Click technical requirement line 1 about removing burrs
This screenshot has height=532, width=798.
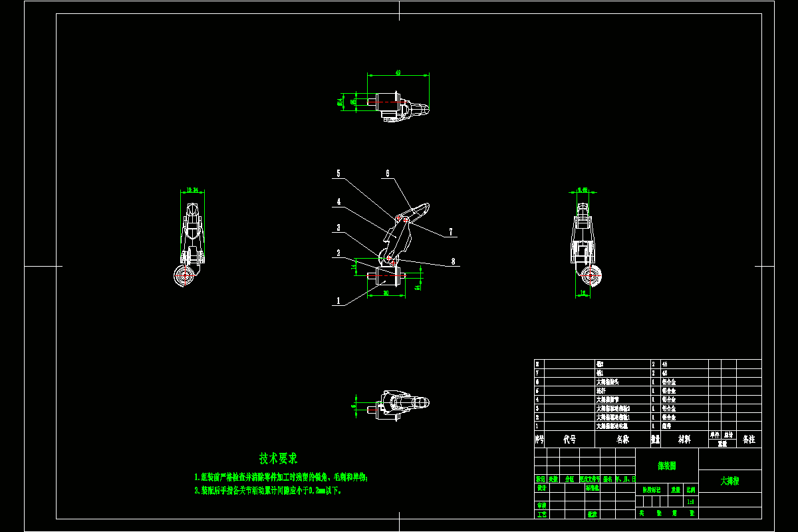[x=281, y=477]
